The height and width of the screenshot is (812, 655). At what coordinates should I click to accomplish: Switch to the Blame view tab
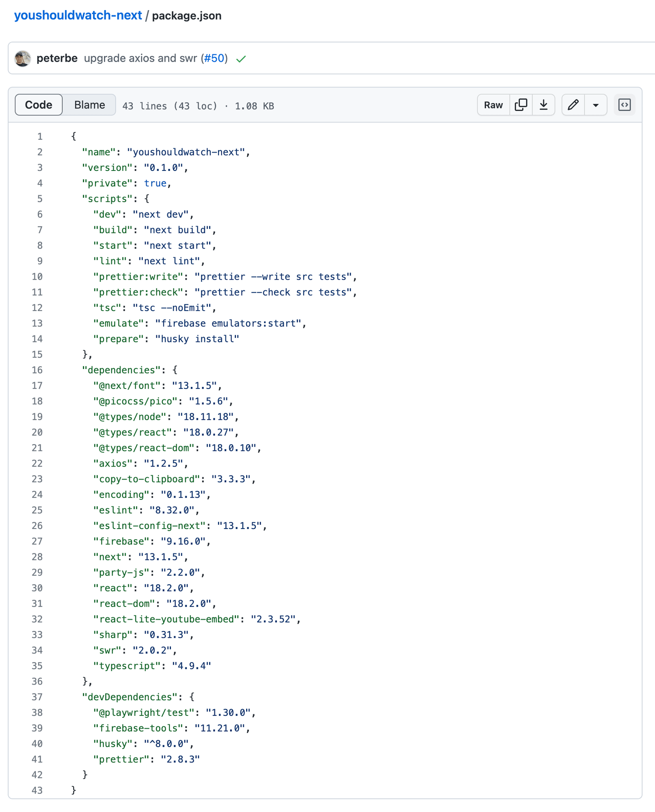coord(89,105)
